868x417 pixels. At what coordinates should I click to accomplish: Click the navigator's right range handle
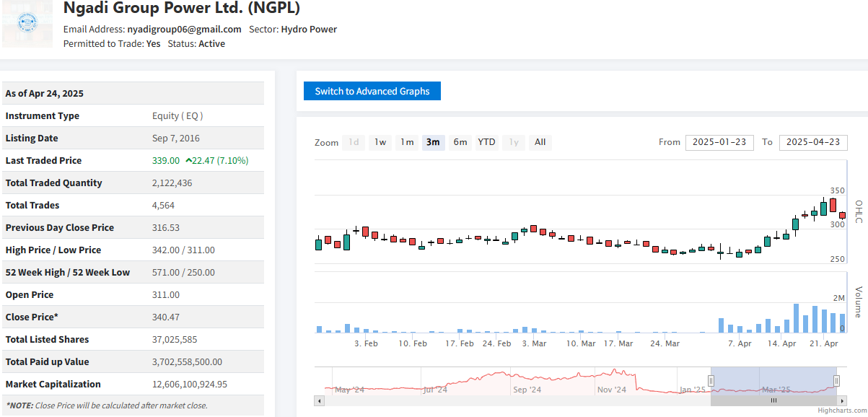pyautogui.click(x=836, y=381)
